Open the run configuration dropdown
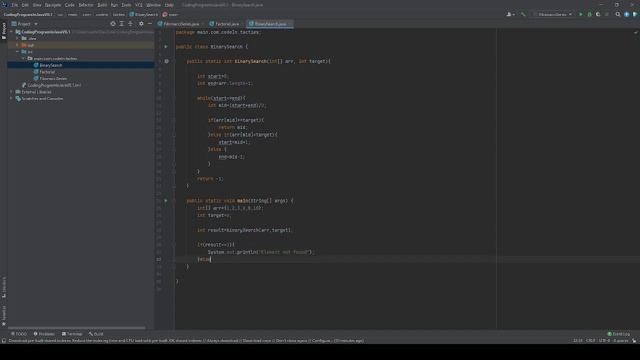640x360 pixels. [x=552, y=14]
